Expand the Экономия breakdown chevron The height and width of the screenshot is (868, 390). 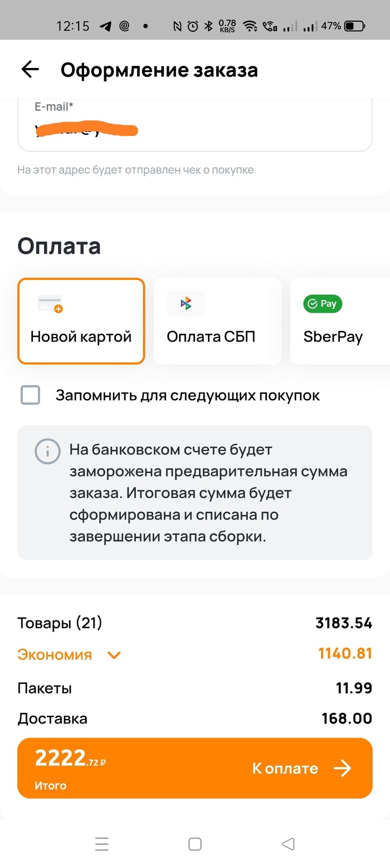[114, 655]
